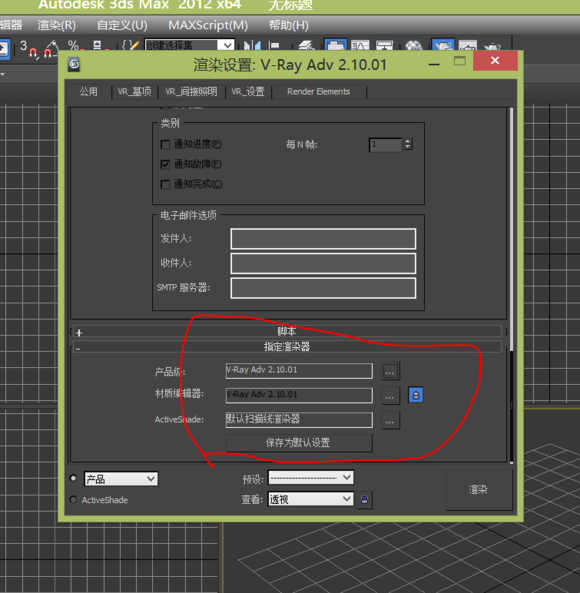Choose renderer for ActiveShade via ... button

tap(390, 421)
